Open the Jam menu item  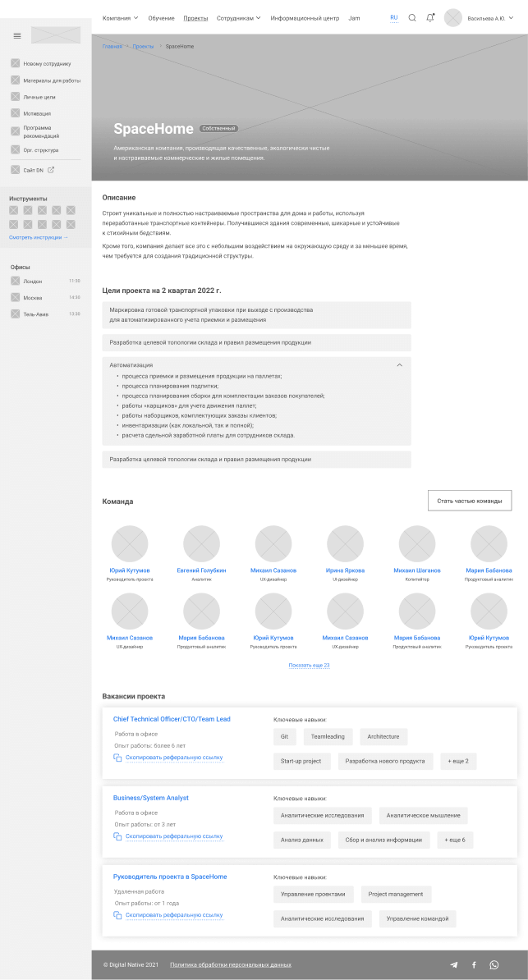click(x=354, y=18)
